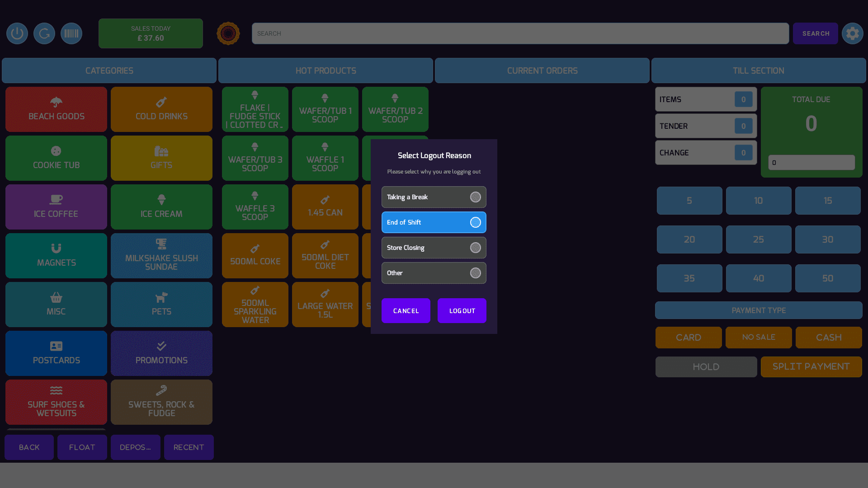This screenshot has width=868, height=488.
Task: Click the power logout icon
Action: point(17,33)
